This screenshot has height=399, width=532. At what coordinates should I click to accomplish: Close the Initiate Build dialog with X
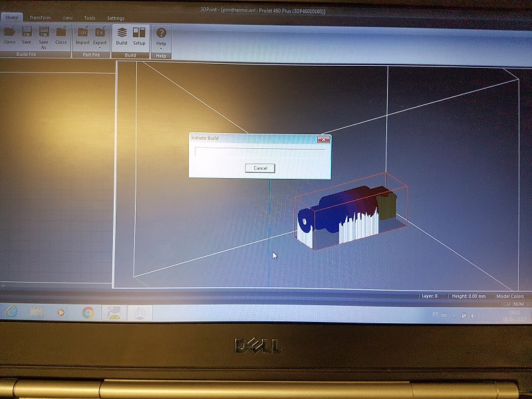tap(323, 140)
